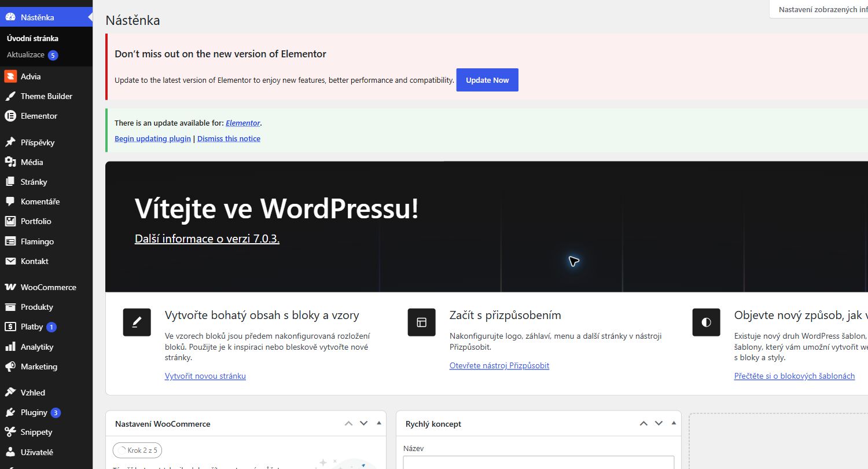Viewport: 868px width, 469px height.
Task: Click the Flamingo sidebar icon
Action: (x=10, y=241)
